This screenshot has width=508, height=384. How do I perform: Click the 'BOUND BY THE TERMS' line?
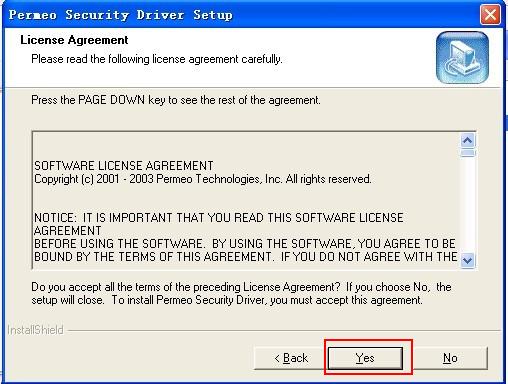[245, 257]
